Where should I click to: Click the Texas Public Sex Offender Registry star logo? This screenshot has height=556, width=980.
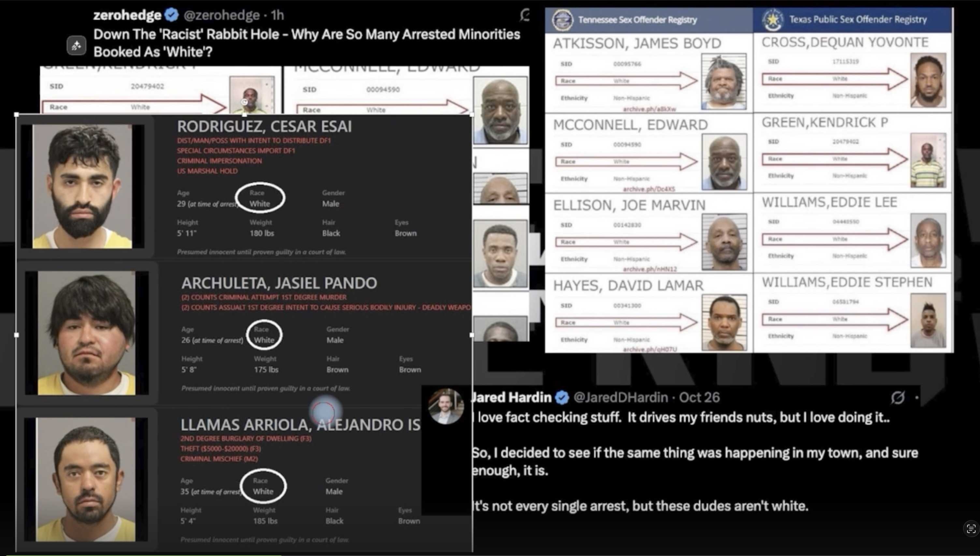pos(772,20)
